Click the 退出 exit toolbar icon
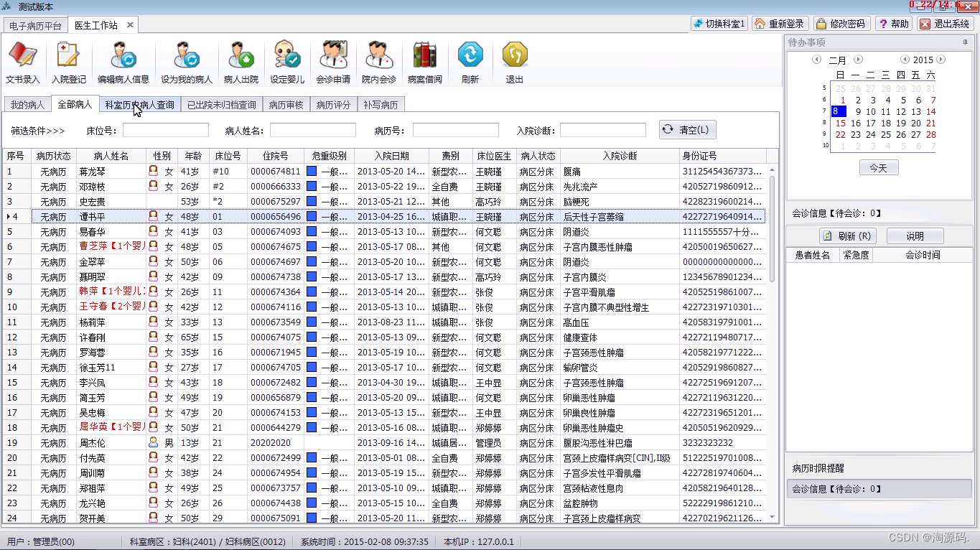980x550 pixels. pos(515,63)
